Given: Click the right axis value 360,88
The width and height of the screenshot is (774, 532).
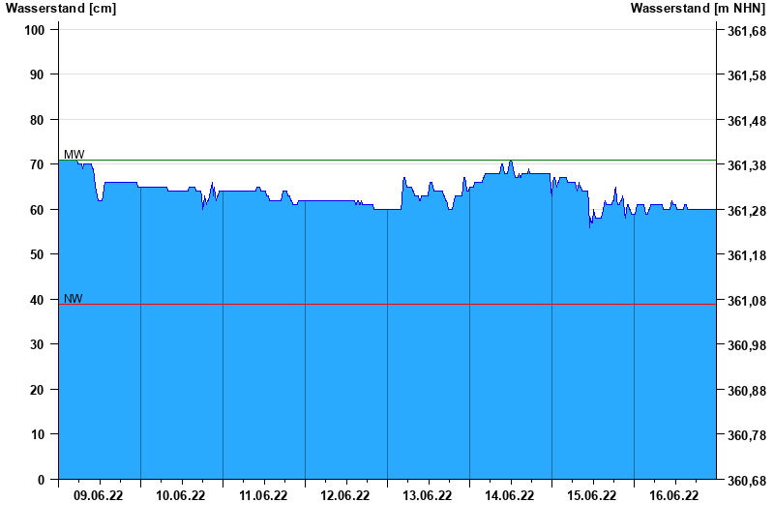Looking at the screenshot, I should pyautogui.click(x=747, y=391).
